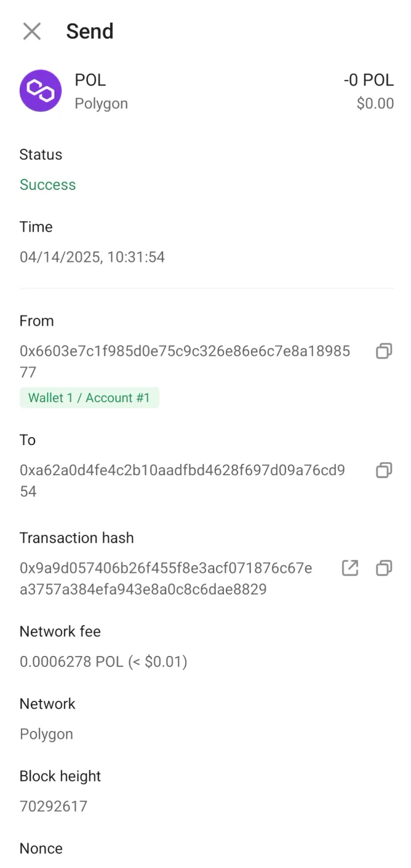Expand the Network fee breakdown
The image size is (411, 868).
pyautogui.click(x=103, y=661)
